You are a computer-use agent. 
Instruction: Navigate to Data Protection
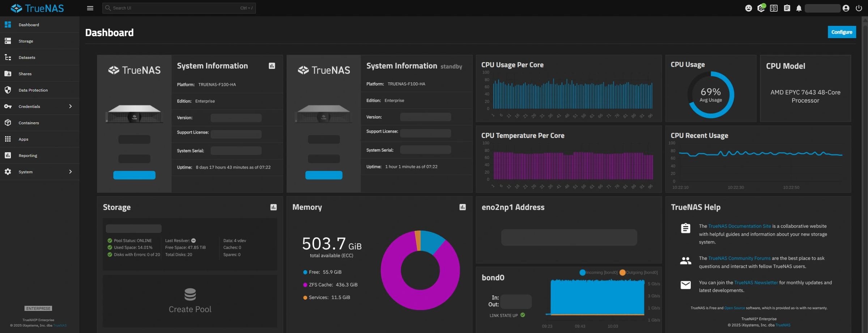click(33, 90)
